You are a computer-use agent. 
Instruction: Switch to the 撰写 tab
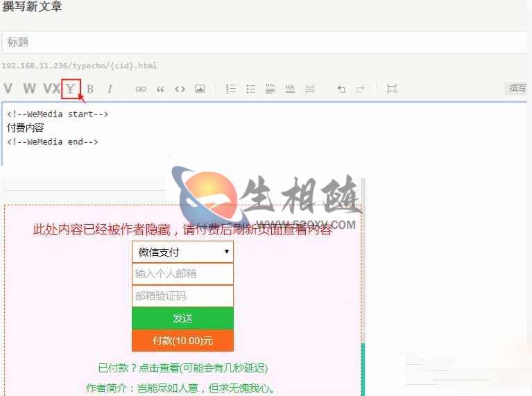(517, 88)
